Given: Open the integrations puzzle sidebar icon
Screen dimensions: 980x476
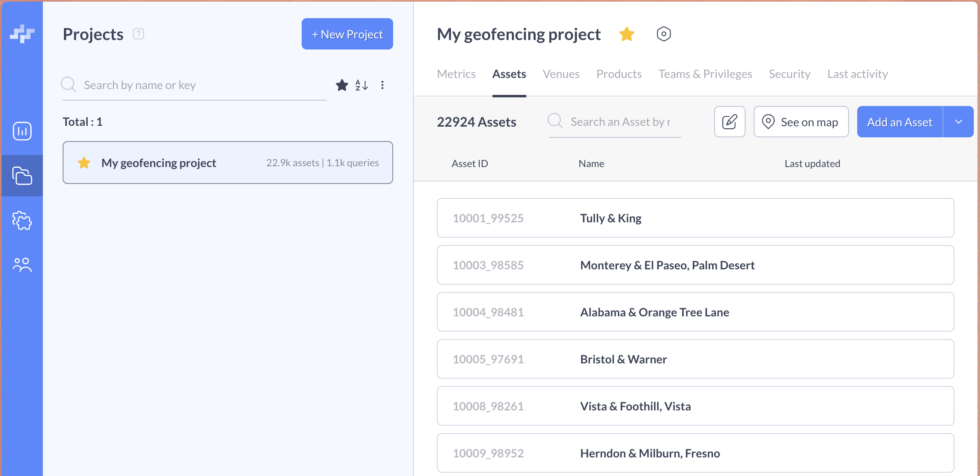Looking at the screenshot, I should tap(22, 220).
